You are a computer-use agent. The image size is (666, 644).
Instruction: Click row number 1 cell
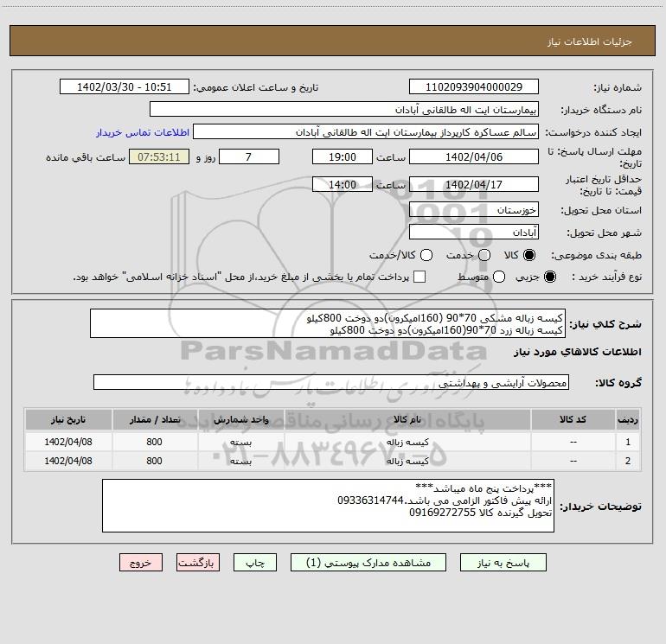click(x=628, y=442)
